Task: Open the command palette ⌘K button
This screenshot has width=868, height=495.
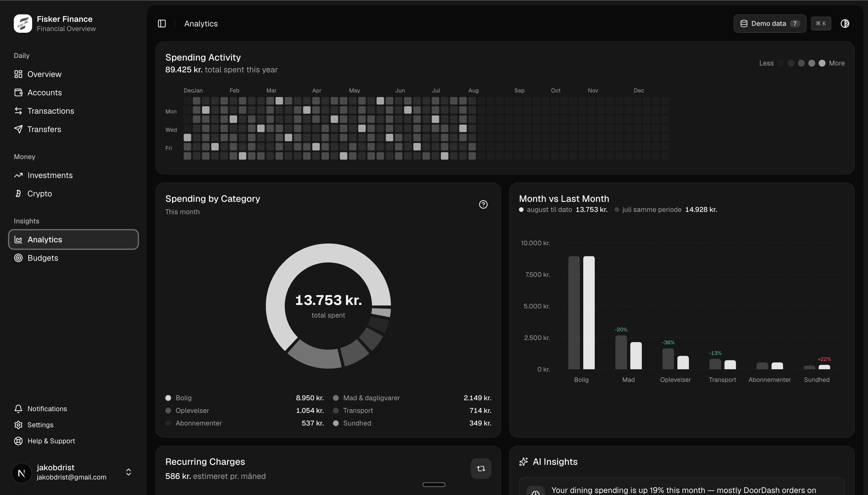Action: click(x=821, y=24)
